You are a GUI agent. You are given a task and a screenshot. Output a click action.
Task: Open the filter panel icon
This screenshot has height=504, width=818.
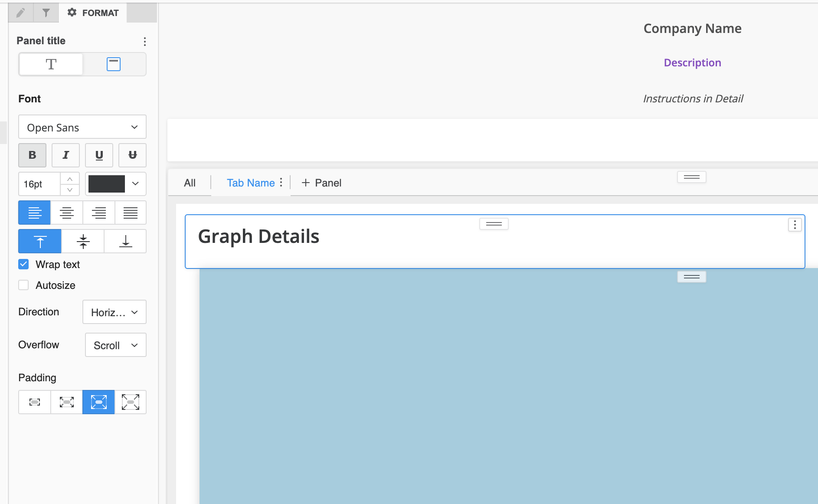46,13
